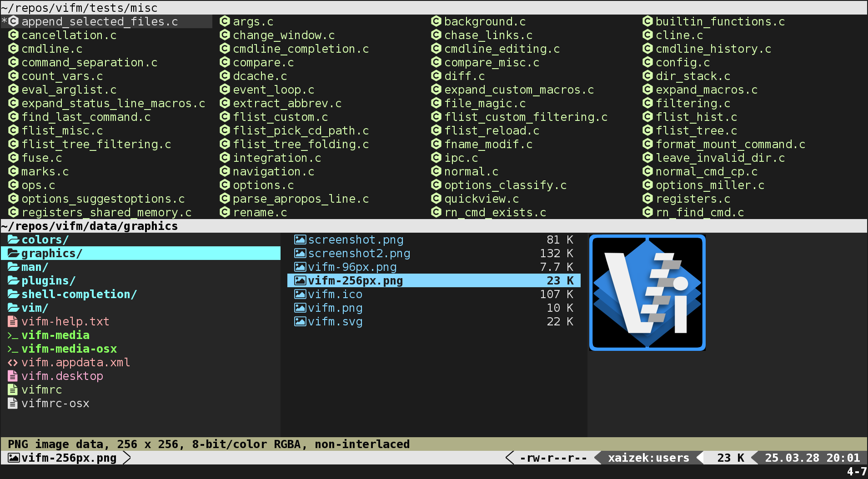Select parse_apropos_line.c file
The width and height of the screenshot is (868, 479).
[301, 199]
